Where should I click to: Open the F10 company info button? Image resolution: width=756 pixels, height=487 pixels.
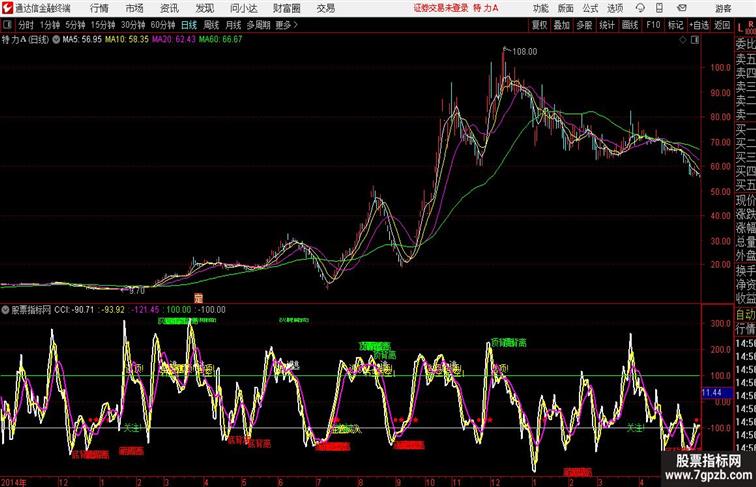click(x=653, y=25)
